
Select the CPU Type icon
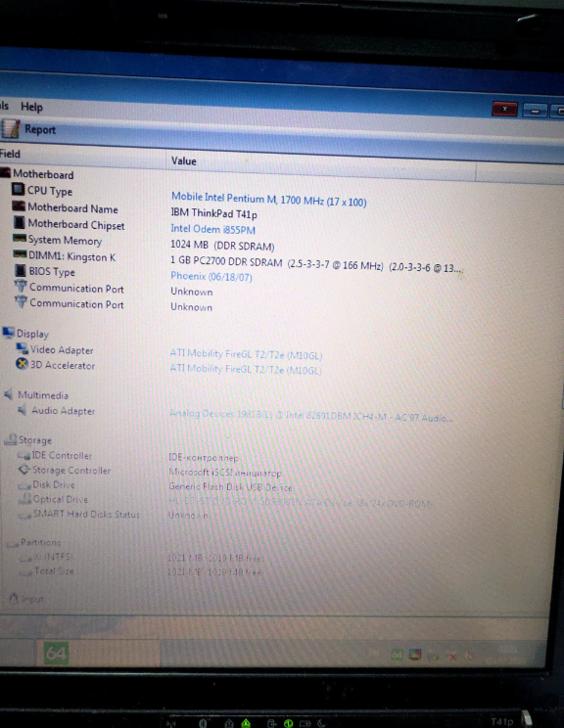18,189
